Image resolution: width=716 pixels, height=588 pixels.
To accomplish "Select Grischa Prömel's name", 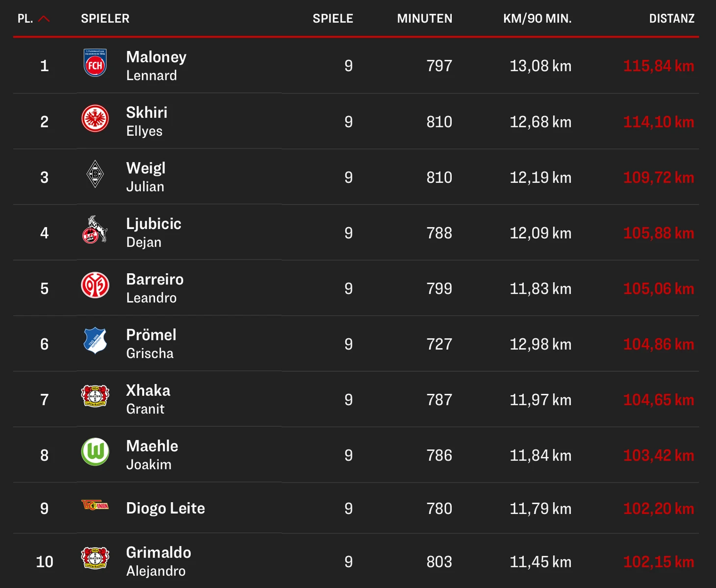I will coord(151,343).
